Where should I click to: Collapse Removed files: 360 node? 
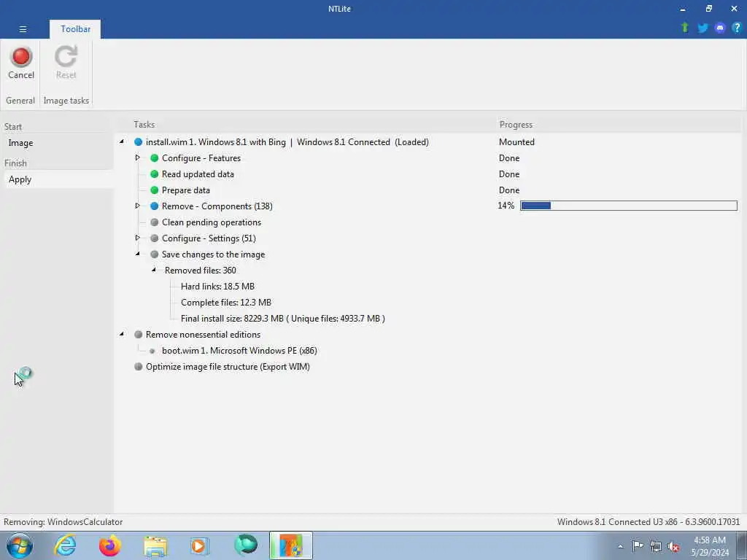pos(153,270)
